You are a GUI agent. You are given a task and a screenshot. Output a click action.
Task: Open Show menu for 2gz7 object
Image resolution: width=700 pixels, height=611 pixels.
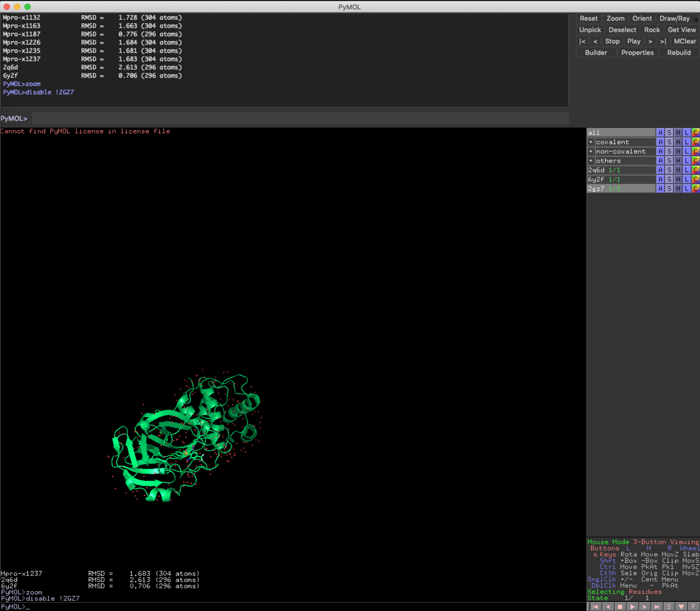coord(669,189)
